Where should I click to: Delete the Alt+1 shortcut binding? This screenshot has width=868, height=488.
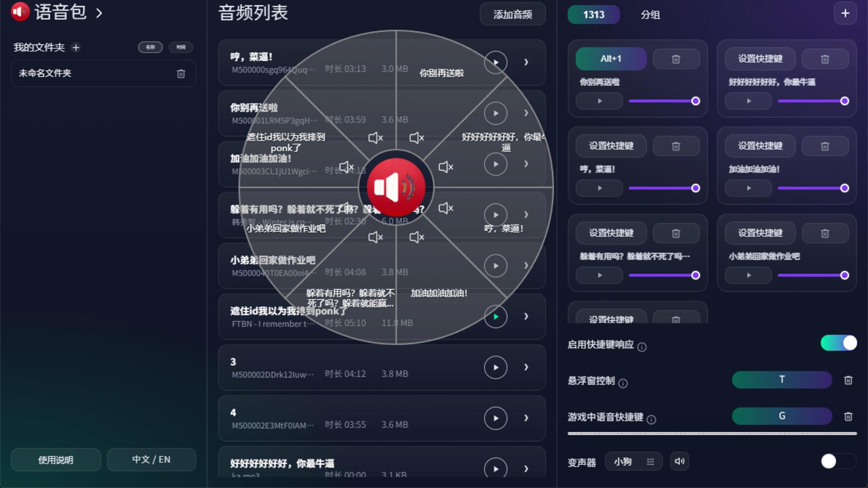click(676, 59)
